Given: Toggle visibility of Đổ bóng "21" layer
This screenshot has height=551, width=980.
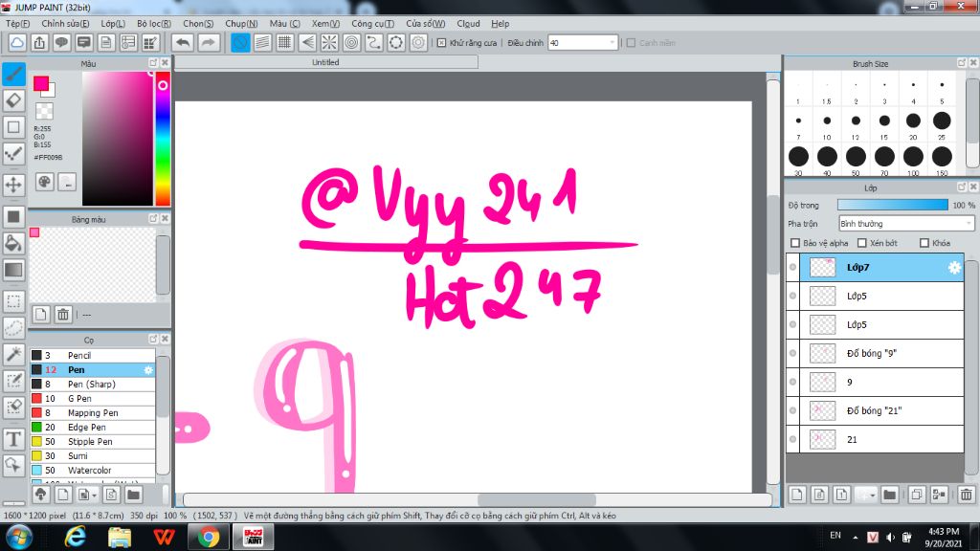Looking at the screenshot, I should click(792, 410).
